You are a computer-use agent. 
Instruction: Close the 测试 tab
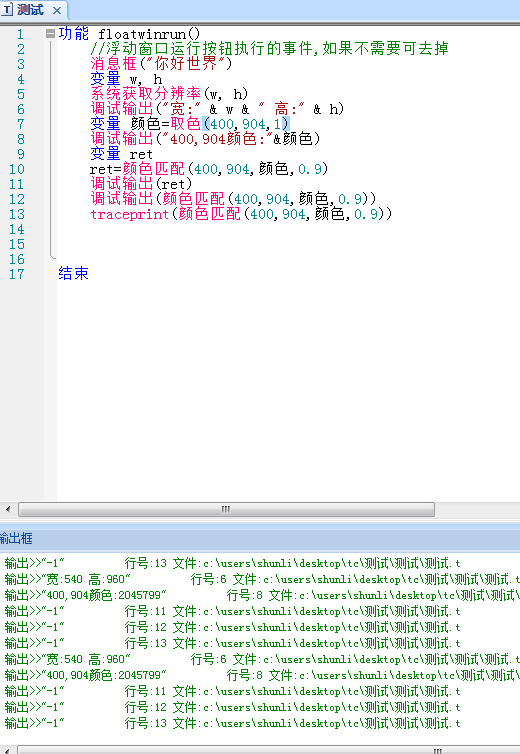click(57, 10)
